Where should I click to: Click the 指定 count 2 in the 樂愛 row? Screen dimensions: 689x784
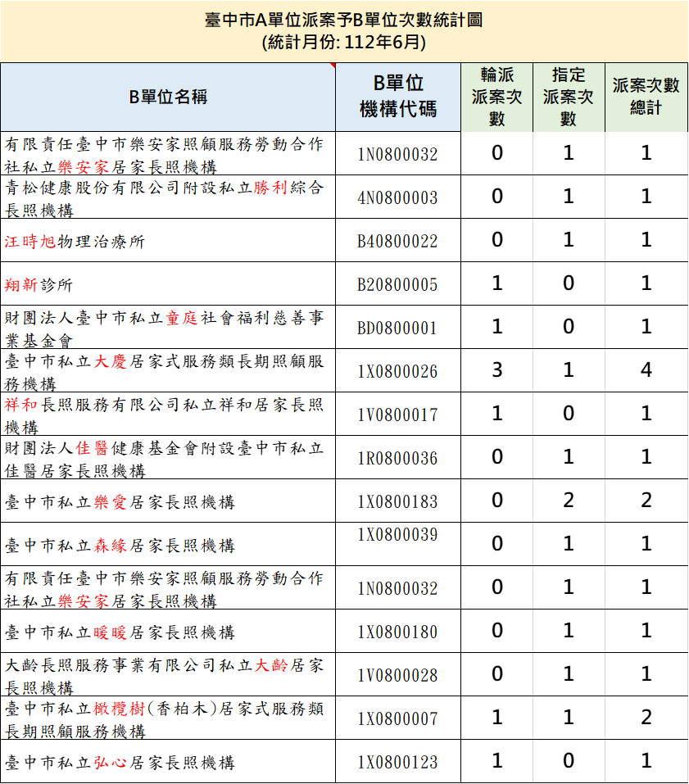click(569, 501)
